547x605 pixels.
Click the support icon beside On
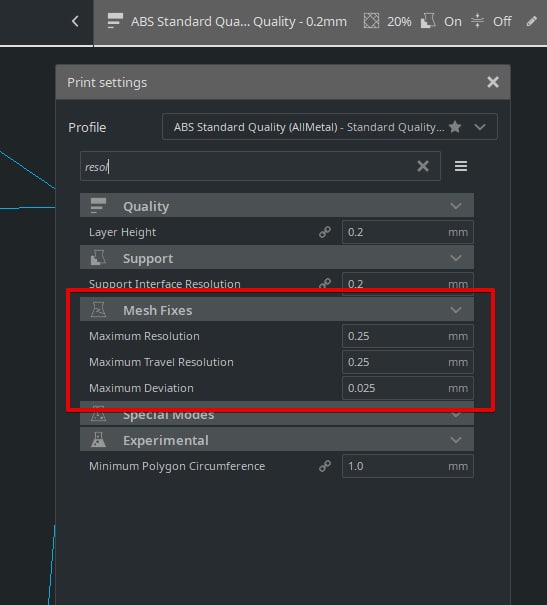[x=428, y=21]
